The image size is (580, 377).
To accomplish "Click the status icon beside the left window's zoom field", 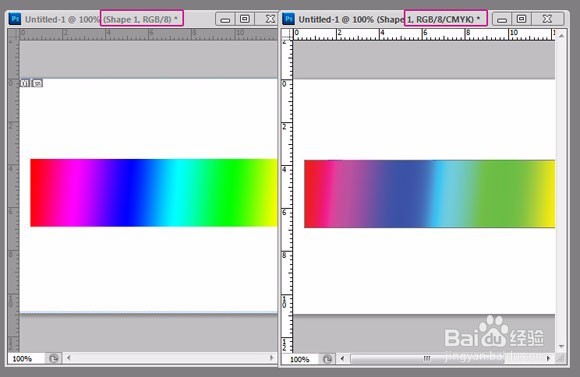I will tap(54, 359).
